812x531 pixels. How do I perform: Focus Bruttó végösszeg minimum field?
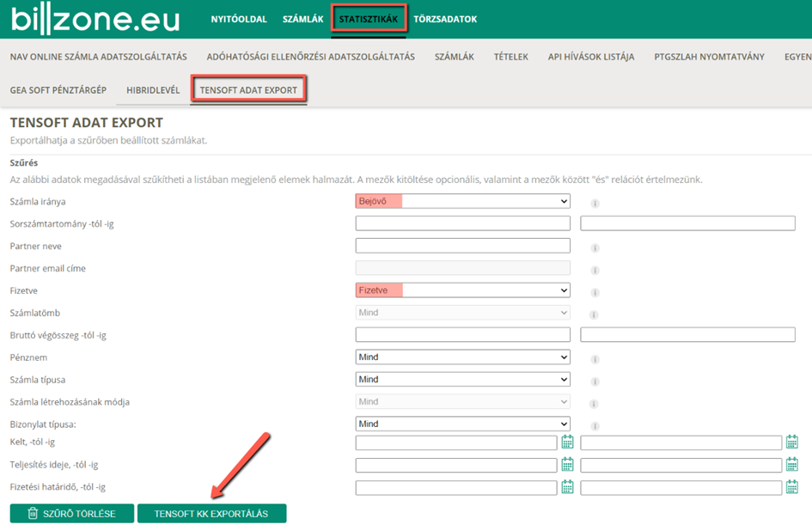[x=462, y=334]
